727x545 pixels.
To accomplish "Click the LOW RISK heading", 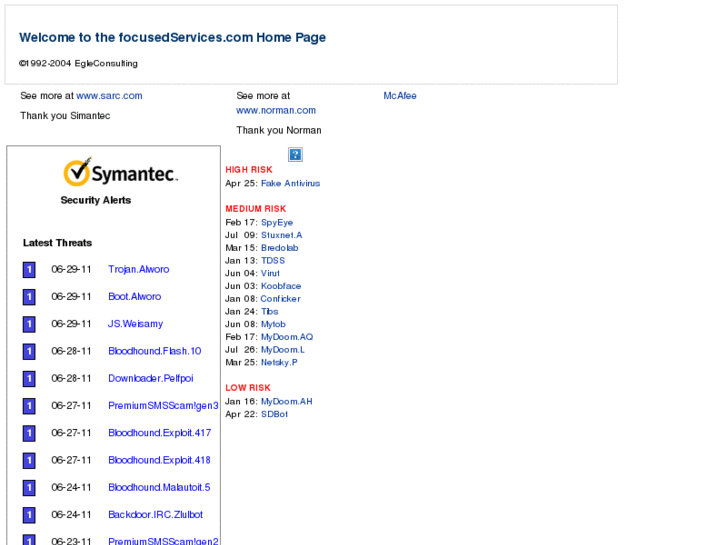I will pos(248,388).
